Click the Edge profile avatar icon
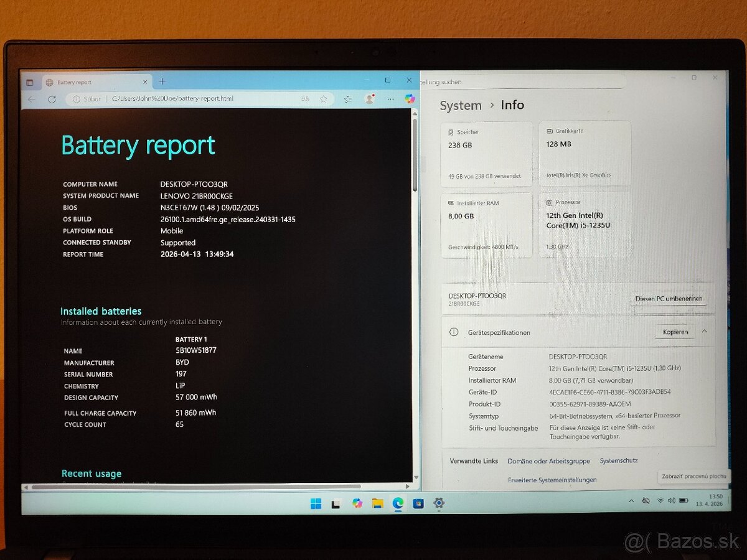The height and width of the screenshot is (560, 747). tap(370, 98)
